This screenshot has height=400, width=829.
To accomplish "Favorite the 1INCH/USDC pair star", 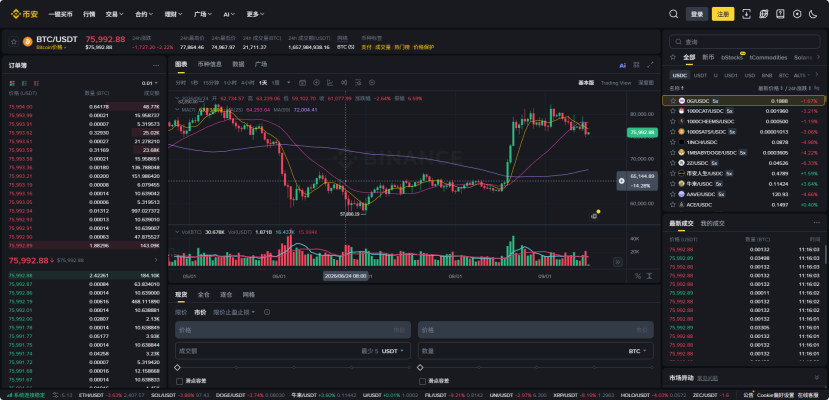I will point(673,142).
